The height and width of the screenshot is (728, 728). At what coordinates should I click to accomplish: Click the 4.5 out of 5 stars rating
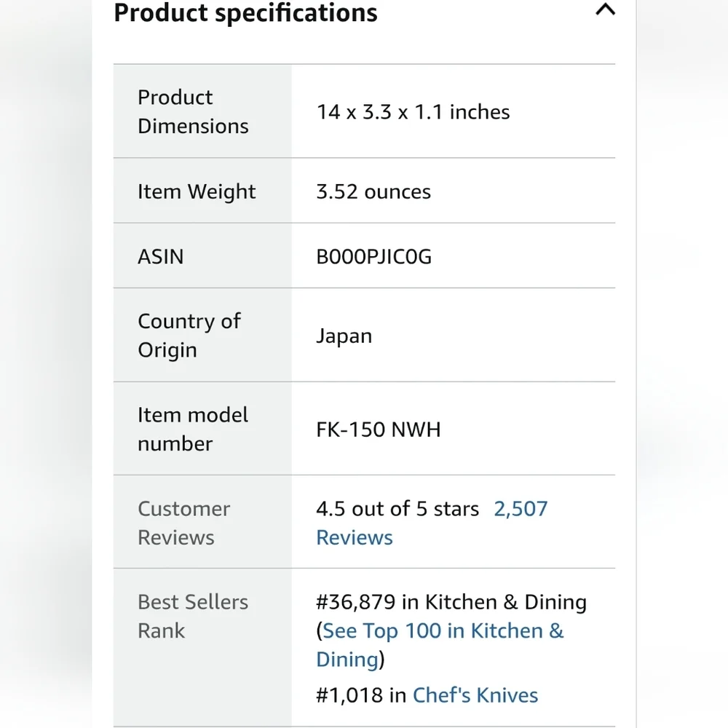(397, 509)
